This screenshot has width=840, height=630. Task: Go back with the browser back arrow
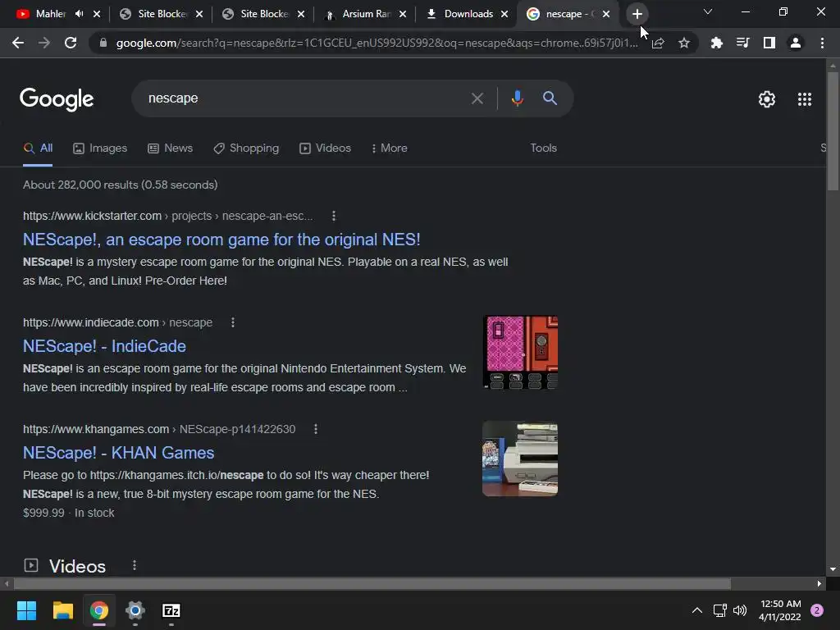tap(18, 43)
